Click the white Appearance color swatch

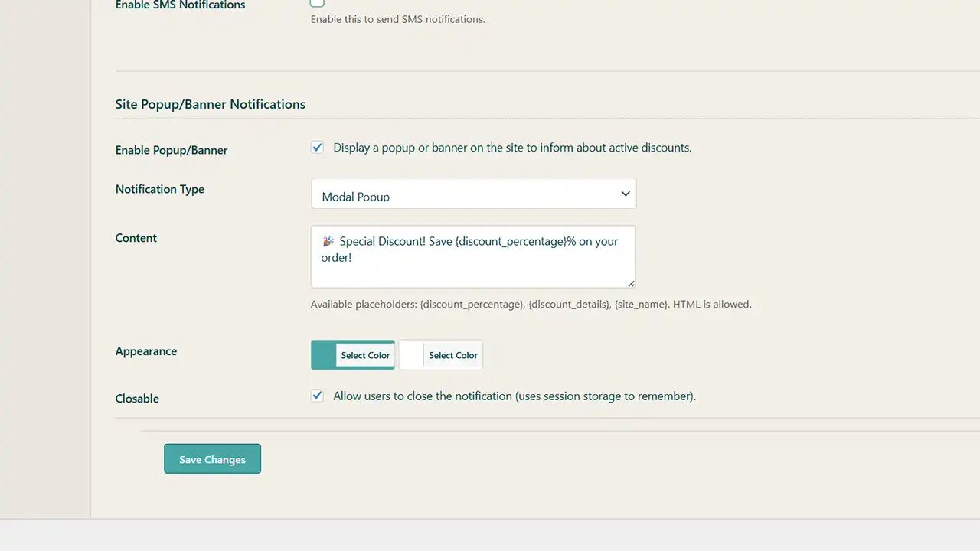click(x=412, y=355)
